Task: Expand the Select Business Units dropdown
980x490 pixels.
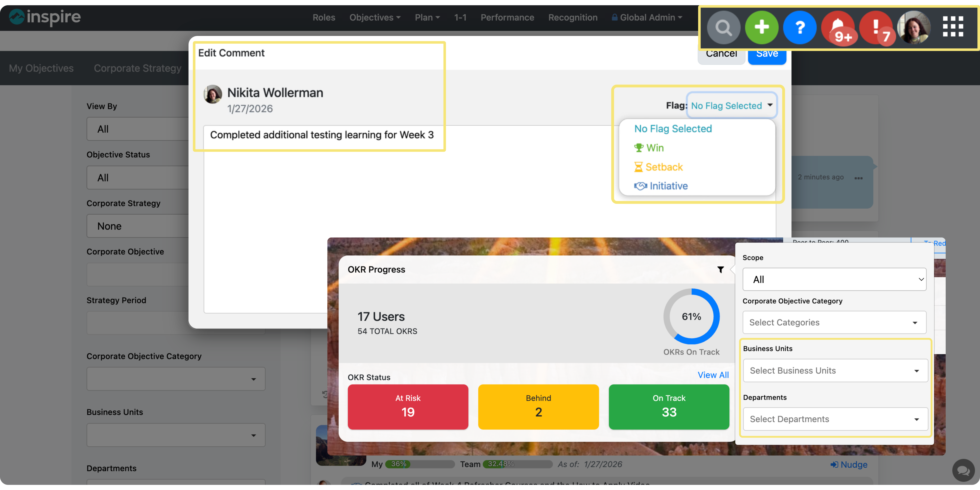Action: click(x=835, y=370)
